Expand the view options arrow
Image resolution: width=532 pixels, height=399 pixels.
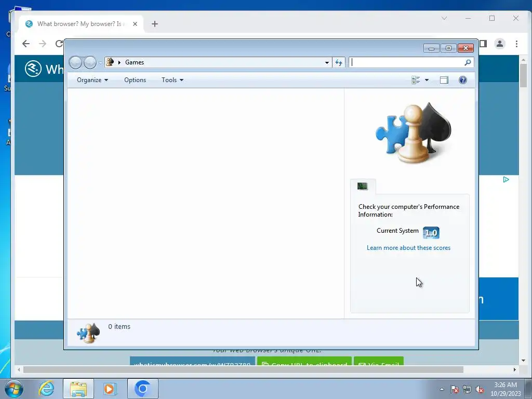(x=427, y=80)
